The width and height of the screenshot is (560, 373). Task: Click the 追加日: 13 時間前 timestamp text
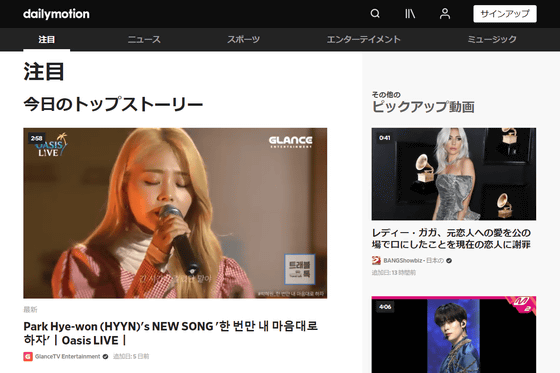point(394,273)
